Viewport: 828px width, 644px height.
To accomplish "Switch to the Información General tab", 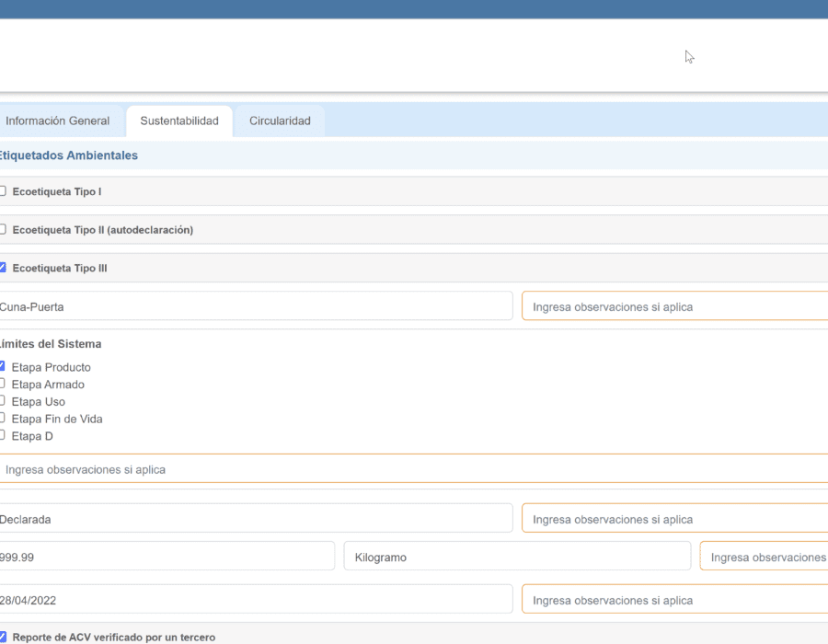I will tap(58, 121).
